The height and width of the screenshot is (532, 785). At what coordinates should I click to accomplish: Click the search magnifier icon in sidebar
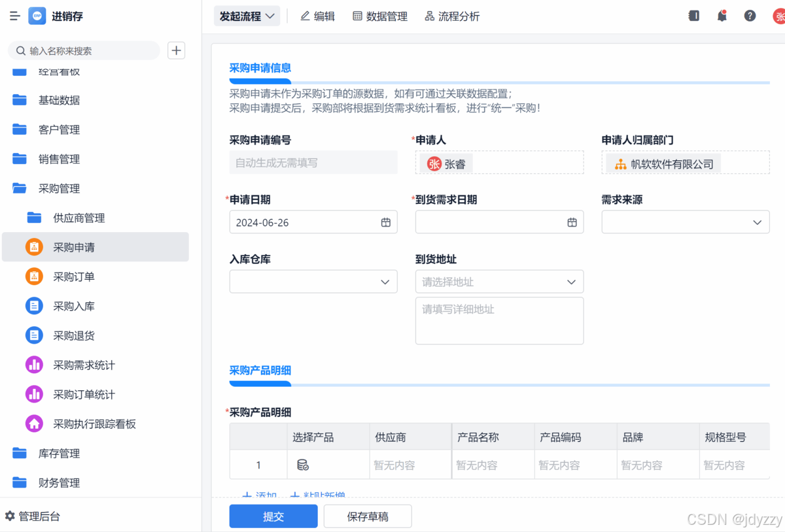click(x=21, y=50)
